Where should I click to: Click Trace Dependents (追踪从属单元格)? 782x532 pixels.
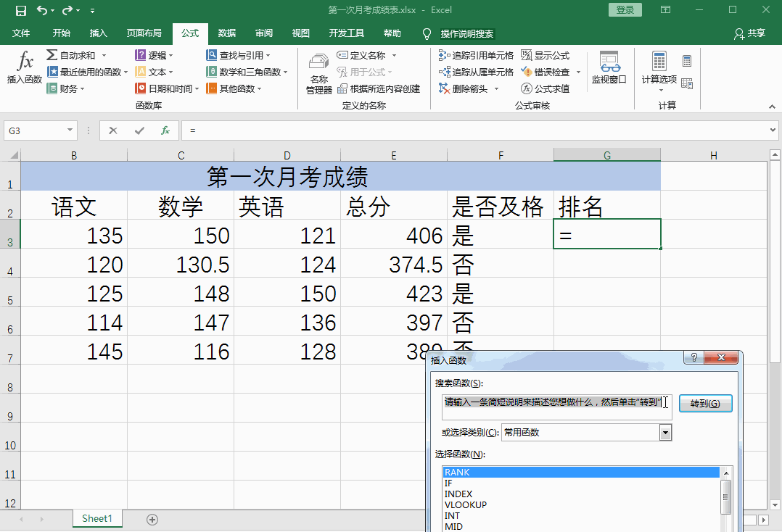[x=476, y=72]
